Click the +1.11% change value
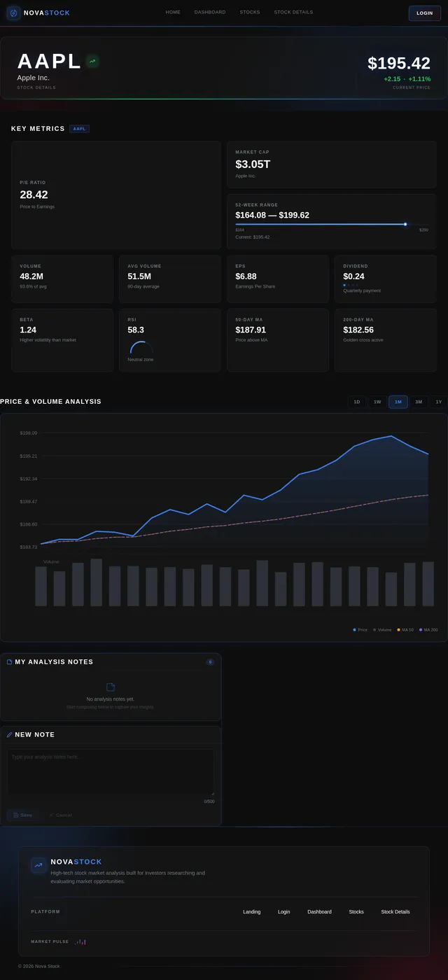448x980 pixels. point(419,79)
